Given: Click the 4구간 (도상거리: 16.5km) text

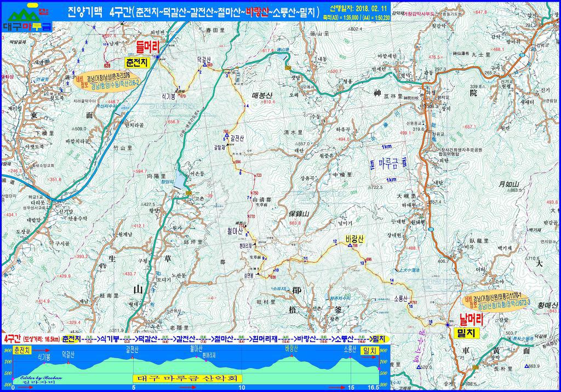Looking at the screenshot, I should pyautogui.click(x=31, y=339).
